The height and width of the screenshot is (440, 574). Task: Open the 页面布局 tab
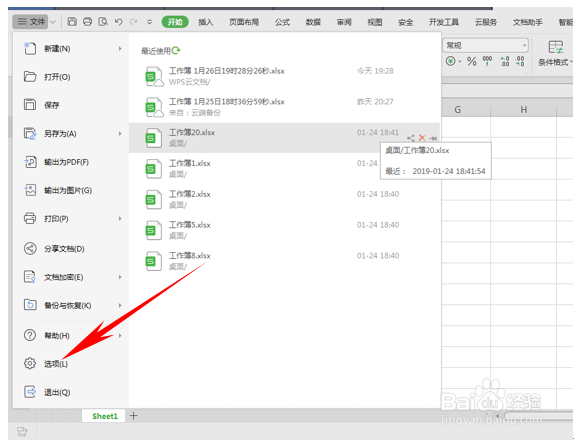[x=244, y=22]
